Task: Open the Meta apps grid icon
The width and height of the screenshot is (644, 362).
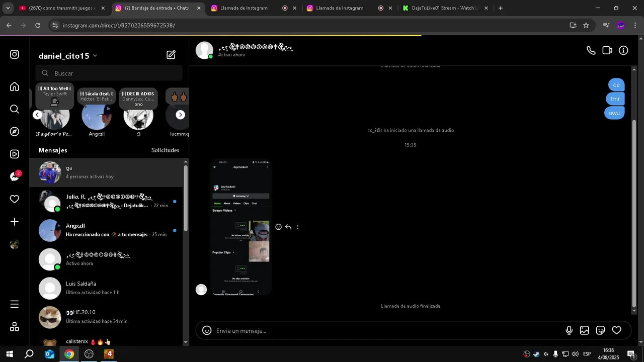Action: (x=15, y=327)
